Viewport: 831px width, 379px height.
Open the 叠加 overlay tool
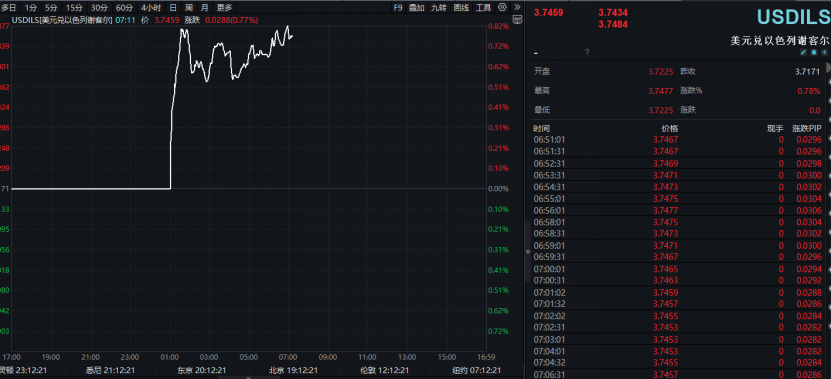(x=417, y=7)
